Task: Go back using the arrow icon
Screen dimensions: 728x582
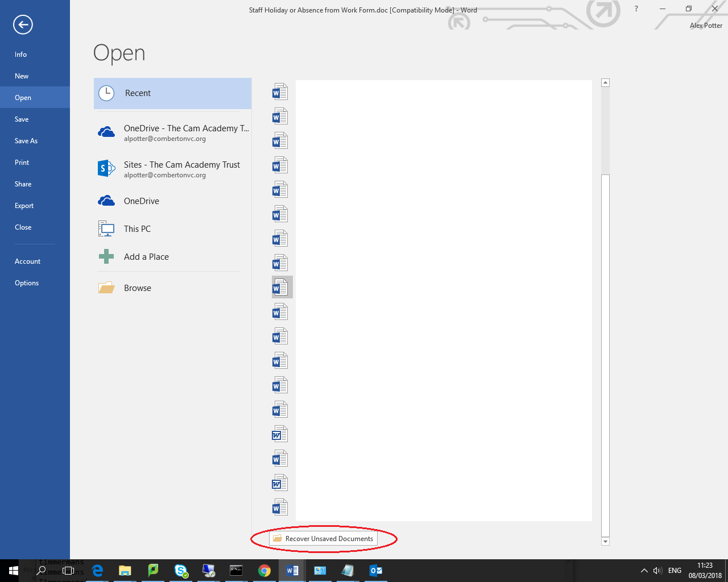Action: tap(23, 24)
